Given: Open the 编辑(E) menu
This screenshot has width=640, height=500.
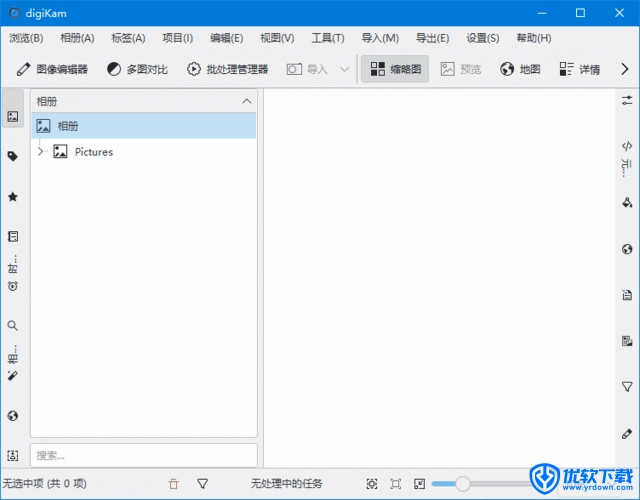Looking at the screenshot, I should [227, 38].
